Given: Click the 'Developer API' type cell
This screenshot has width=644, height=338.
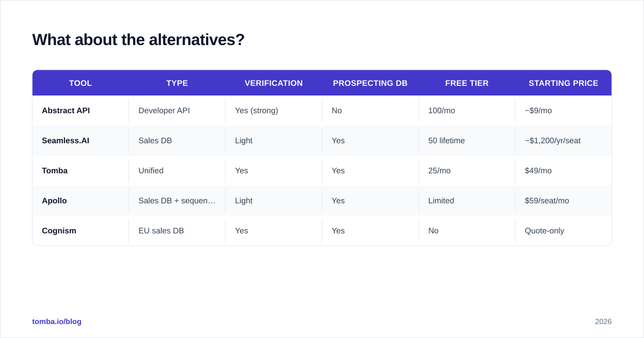Looking at the screenshot, I should coord(177,111).
